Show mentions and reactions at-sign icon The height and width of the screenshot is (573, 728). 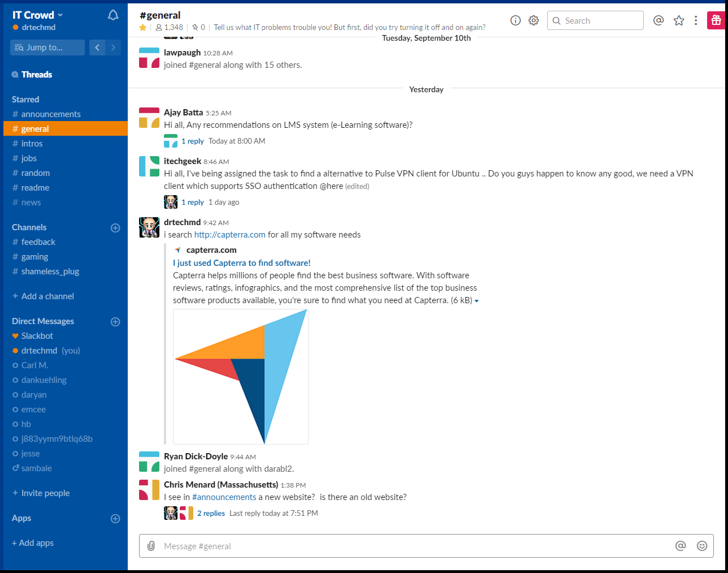tap(658, 20)
